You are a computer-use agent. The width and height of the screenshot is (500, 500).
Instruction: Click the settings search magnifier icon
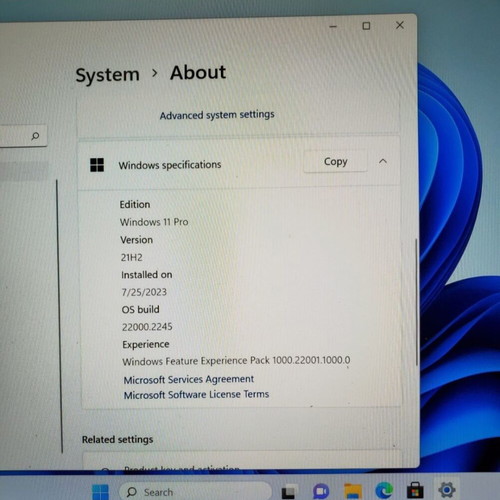click(35, 136)
